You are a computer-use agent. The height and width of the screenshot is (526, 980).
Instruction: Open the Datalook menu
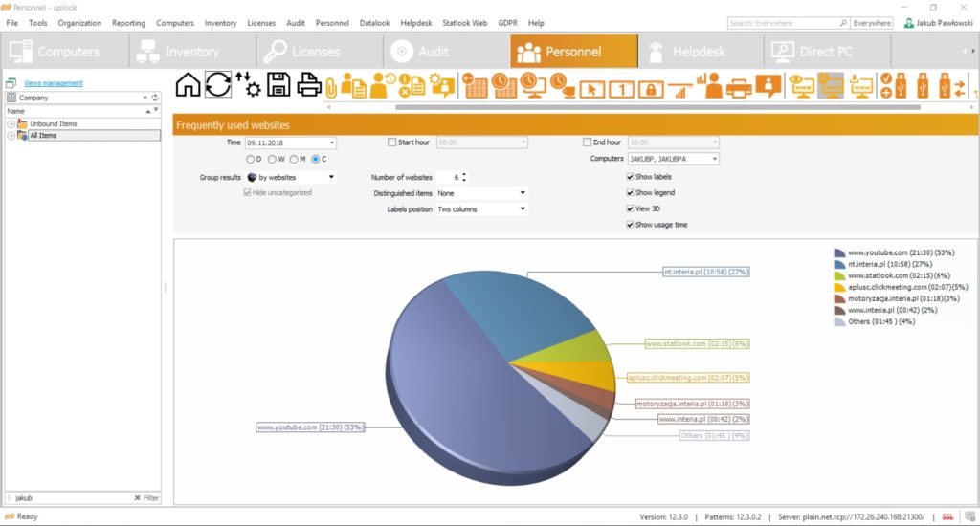(374, 23)
